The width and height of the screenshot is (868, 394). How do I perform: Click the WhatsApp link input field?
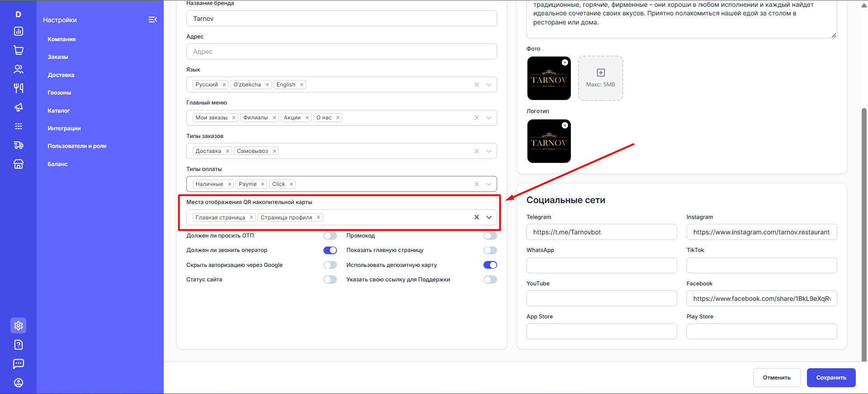(x=601, y=266)
